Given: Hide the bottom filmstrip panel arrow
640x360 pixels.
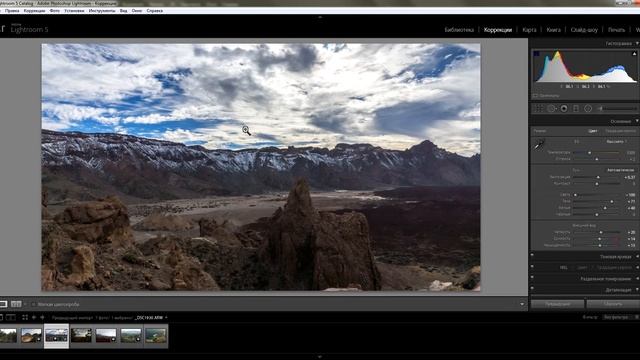Looking at the screenshot, I should coord(320,357).
